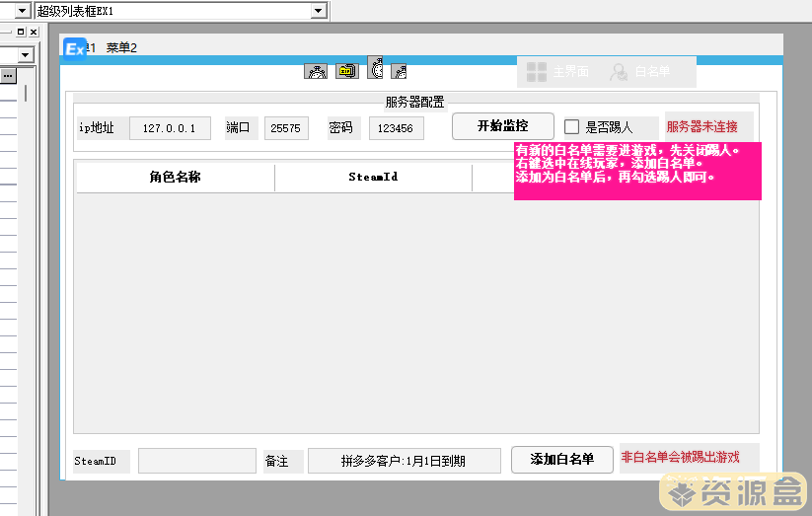
Task: Click the SteamId column header
Action: tap(373, 178)
